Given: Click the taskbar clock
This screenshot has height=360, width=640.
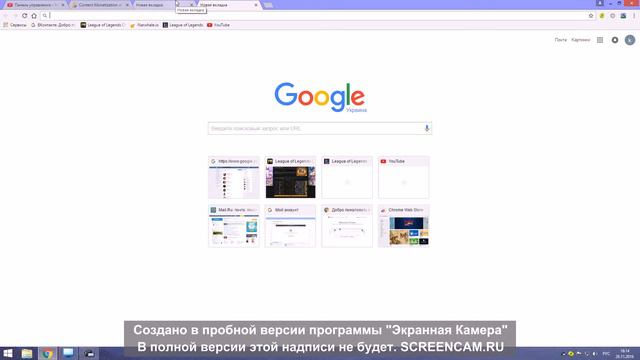Looking at the screenshot, I should coord(624,354).
